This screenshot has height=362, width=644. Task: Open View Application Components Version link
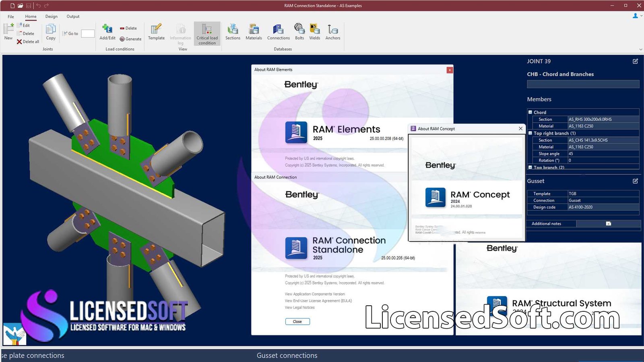(x=315, y=294)
